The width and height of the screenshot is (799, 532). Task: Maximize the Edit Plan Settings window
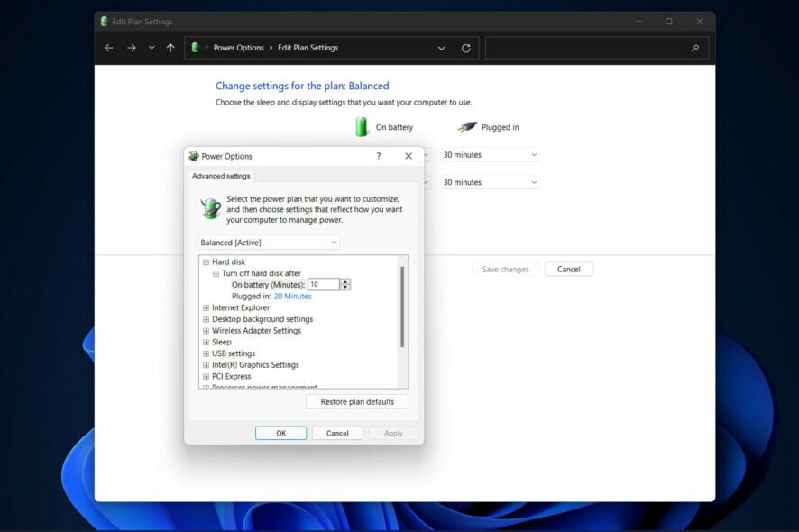click(668, 22)
